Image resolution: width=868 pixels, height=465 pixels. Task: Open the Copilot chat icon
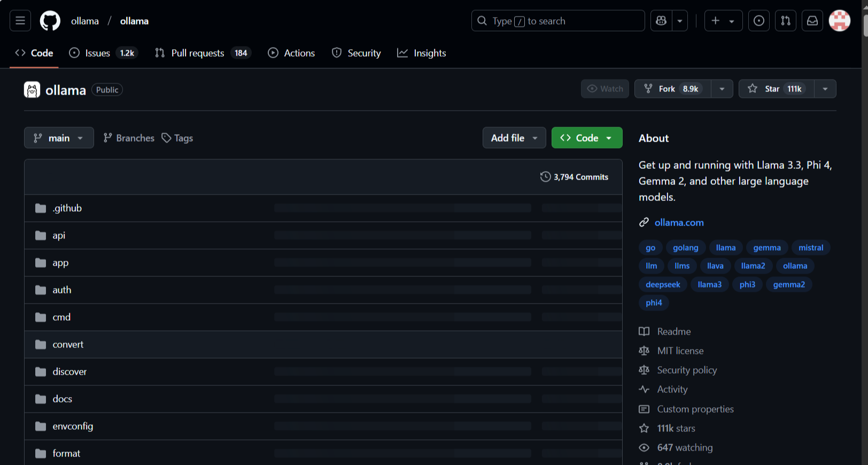pos(661,21)
